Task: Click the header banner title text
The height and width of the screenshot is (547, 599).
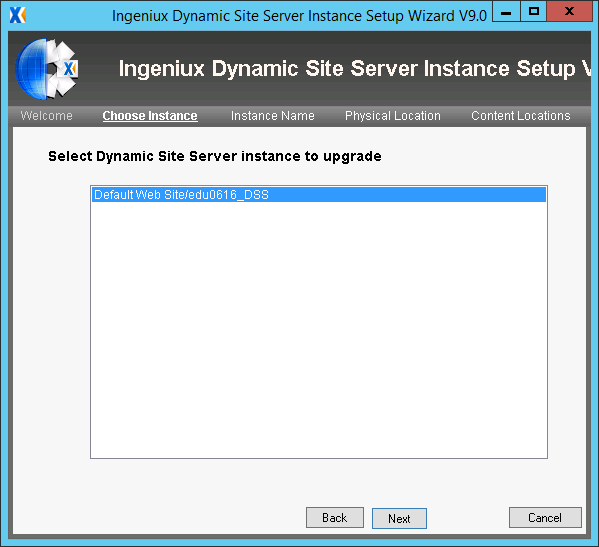Action: click(x=355, y=69)
